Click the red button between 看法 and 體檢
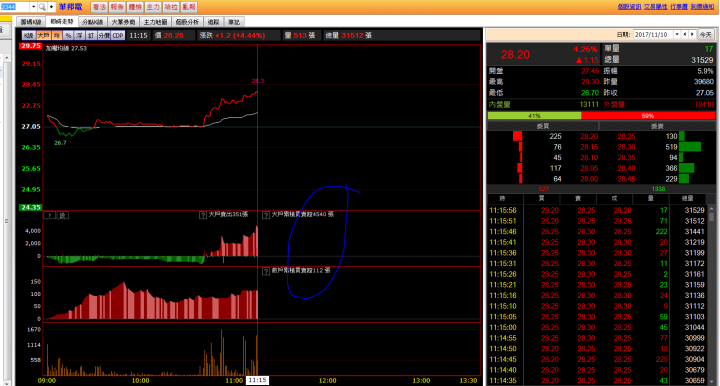The image size is (720, 386). pyautogui.click(x=117, y=7)
